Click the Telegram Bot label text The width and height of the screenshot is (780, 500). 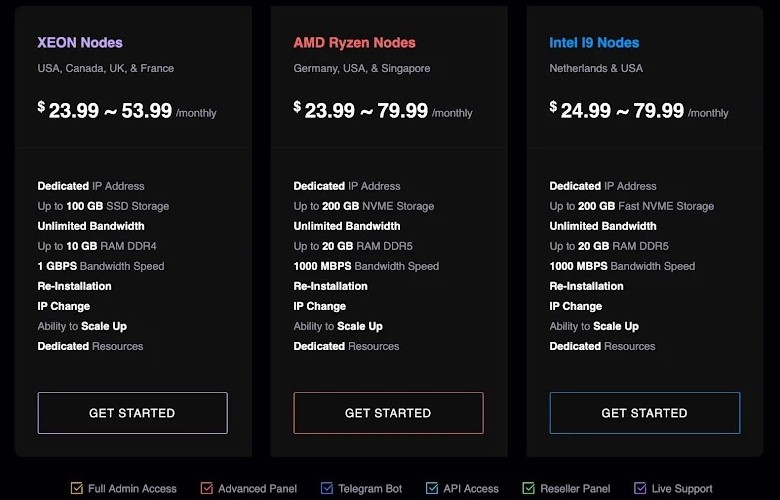(370, 489)
